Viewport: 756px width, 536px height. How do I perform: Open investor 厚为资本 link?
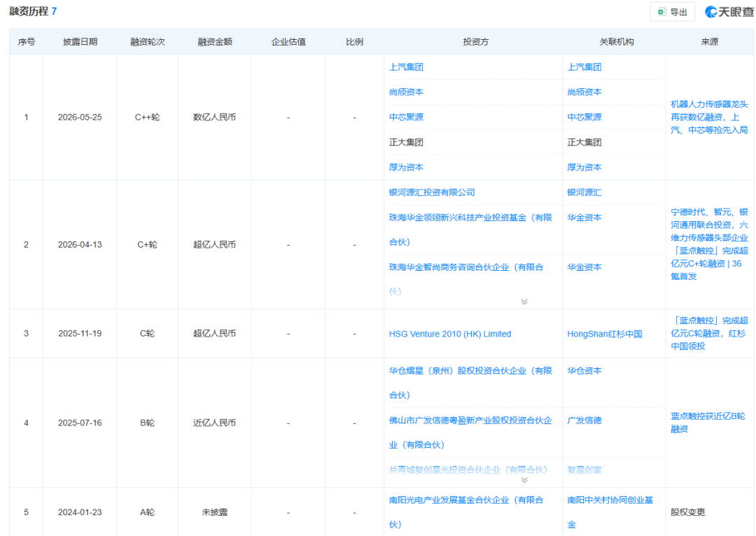[406, 167]
